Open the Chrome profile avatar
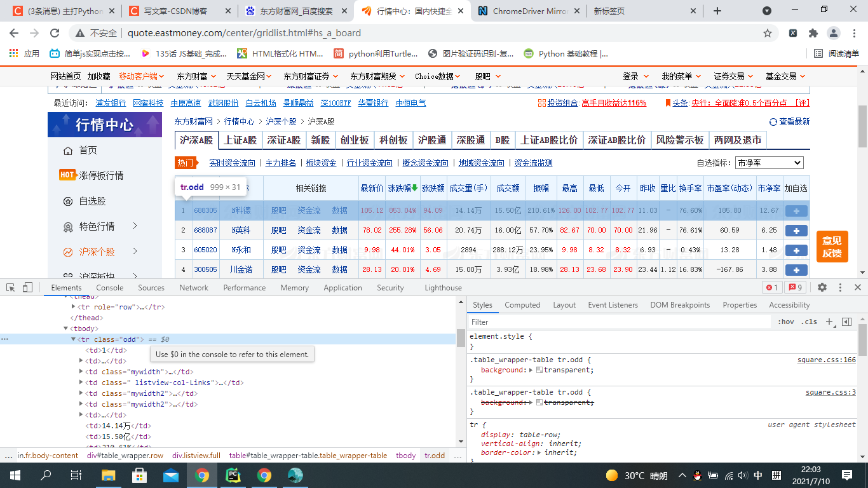 click(x=833, y=33)
